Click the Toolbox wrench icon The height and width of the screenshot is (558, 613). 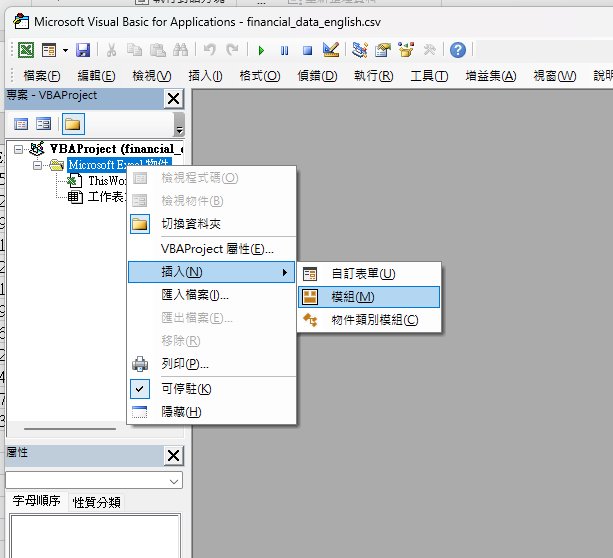[x=429, y=50]
